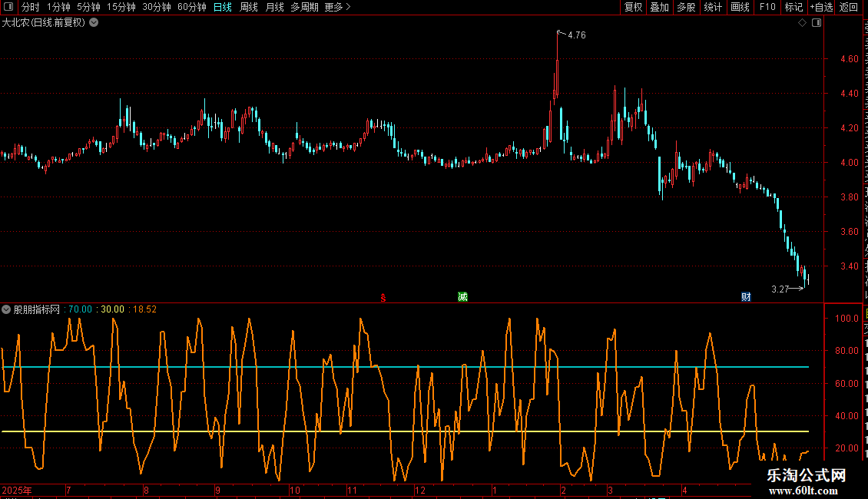Click the 100.0 indicator axis label

point(846,318)
